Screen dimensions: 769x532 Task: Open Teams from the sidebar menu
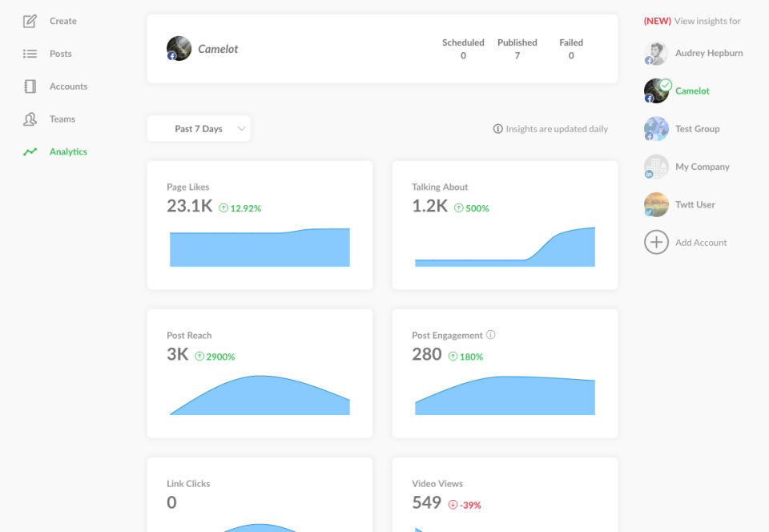click(x=62, y=119)
